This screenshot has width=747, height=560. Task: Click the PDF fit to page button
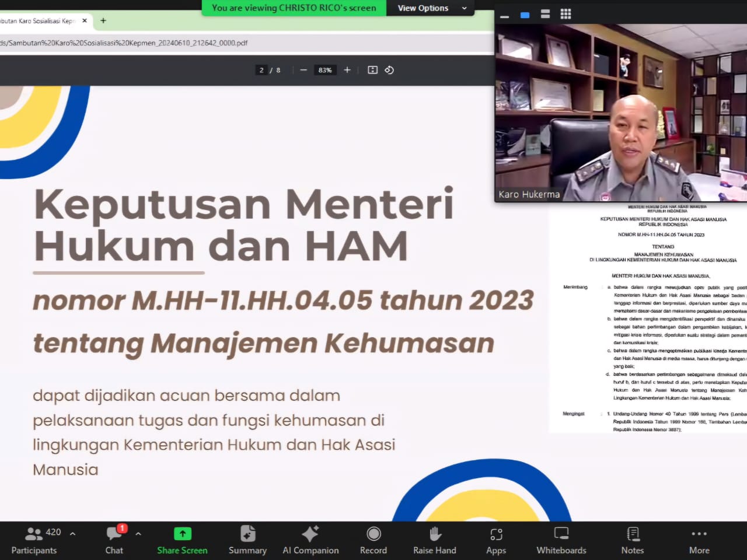tap(372, 70)
